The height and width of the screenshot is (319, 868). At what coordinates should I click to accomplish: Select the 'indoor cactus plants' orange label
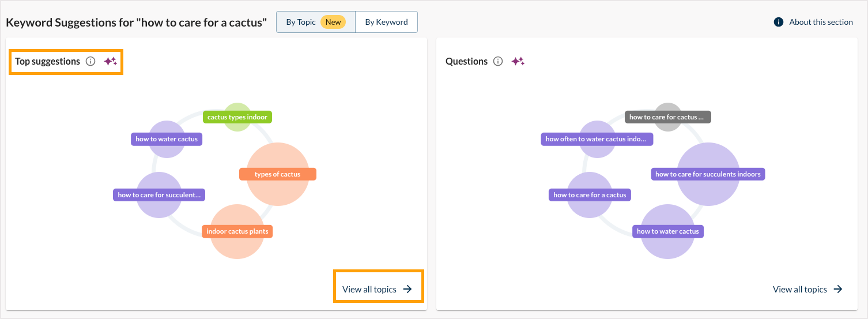tap(237, 231)
